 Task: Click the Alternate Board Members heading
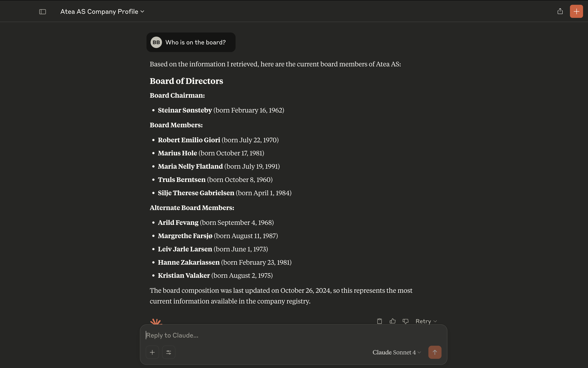click(192, 208)
